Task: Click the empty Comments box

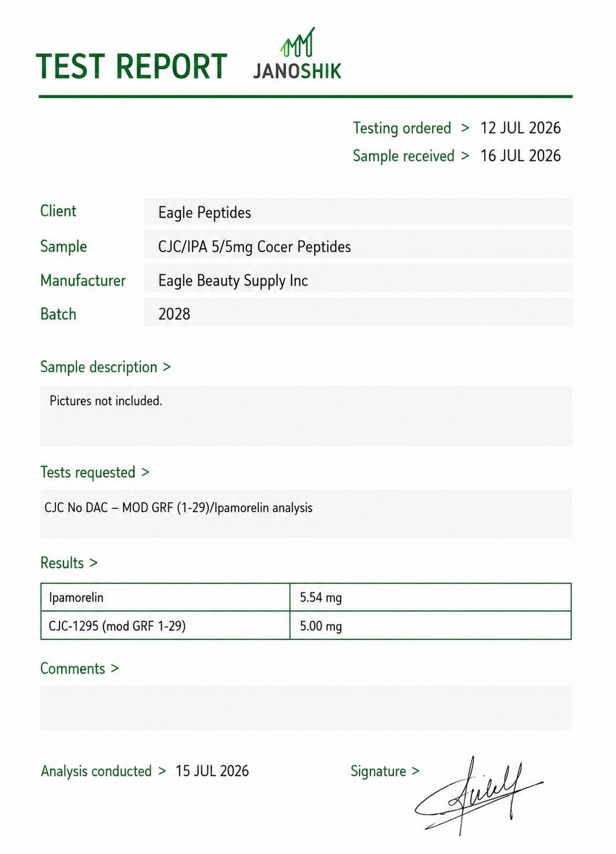Action: 306,708
